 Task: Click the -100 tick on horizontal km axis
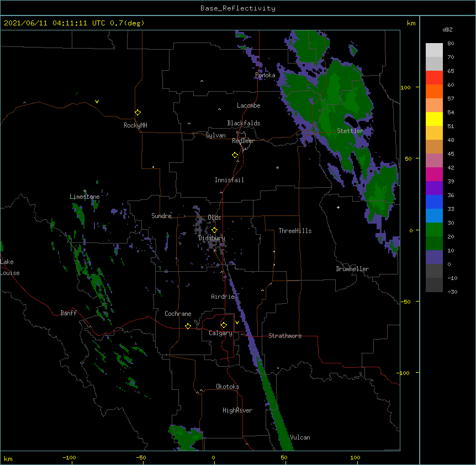click(69, 457)
